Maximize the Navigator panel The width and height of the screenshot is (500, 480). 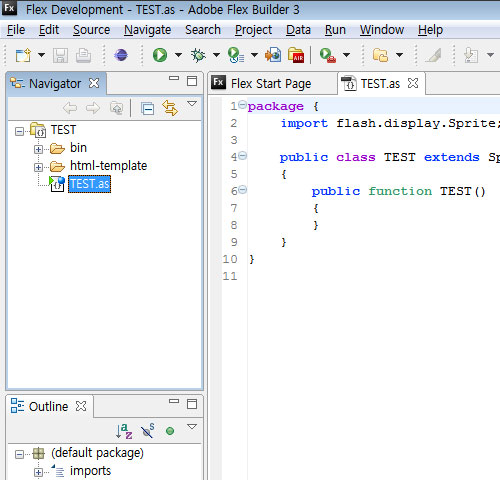click(x=192, y=81)
